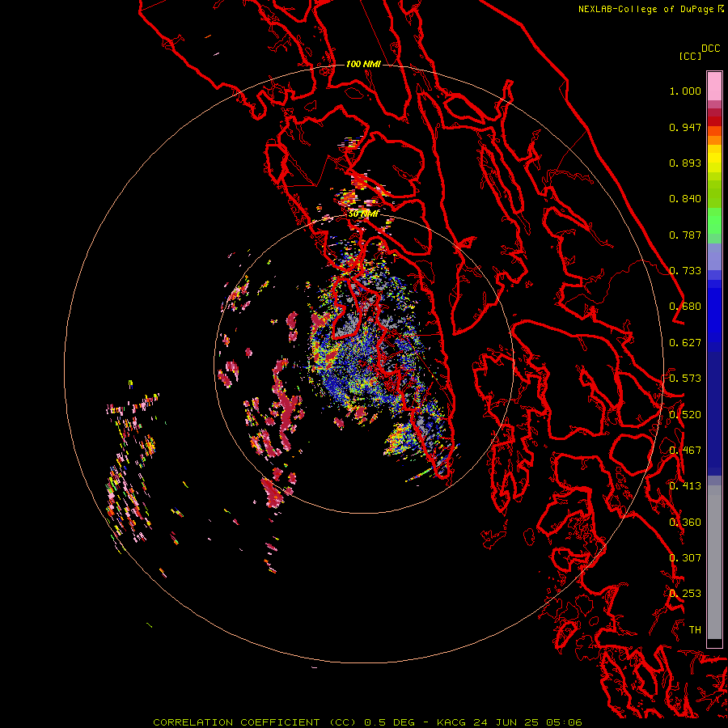Click the 0.680 value on color scale

click(685, 307)
